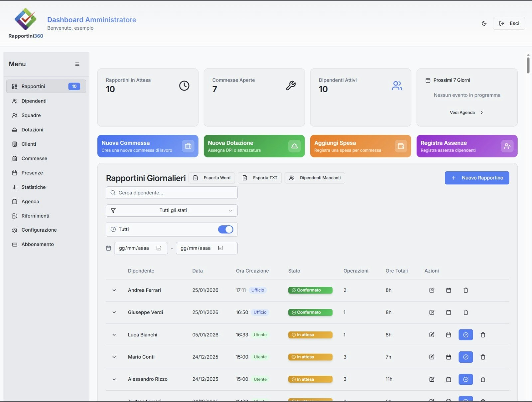Click the Rifornimenti fuel icon in menu

pos(15,216)
